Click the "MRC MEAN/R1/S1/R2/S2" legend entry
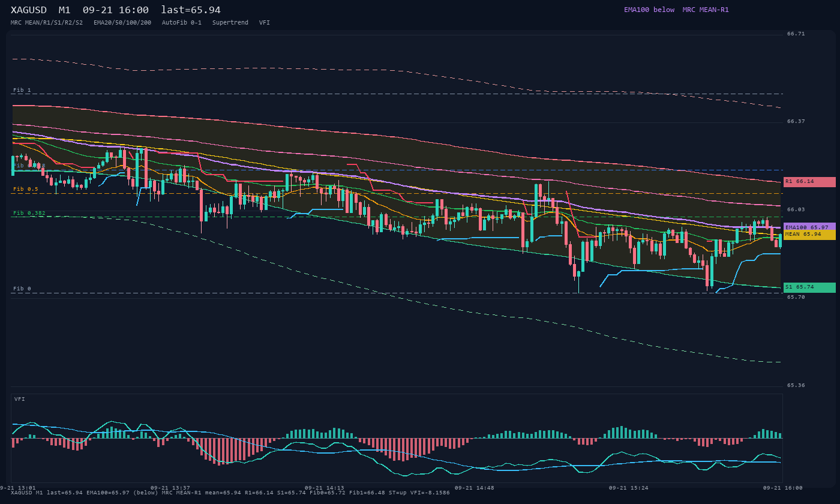The height and width of the screenshot is (504, 840). tap(47, 23)
